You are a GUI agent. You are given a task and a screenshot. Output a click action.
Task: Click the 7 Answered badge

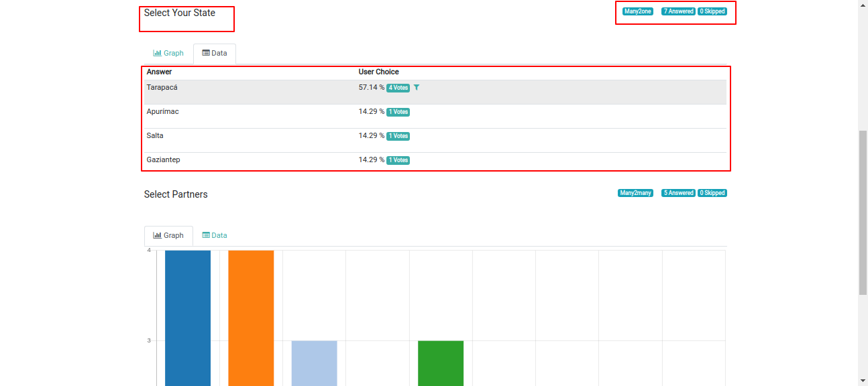(678, 11)
